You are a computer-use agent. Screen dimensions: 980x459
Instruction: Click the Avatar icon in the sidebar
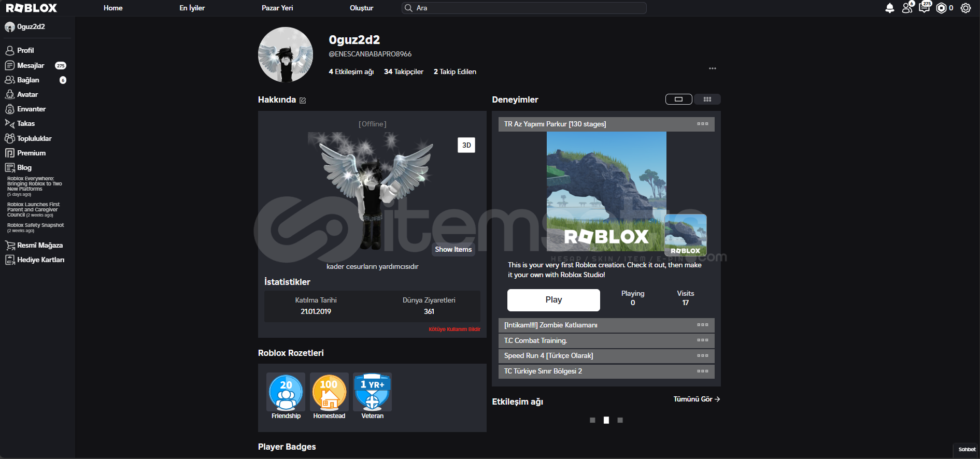[x=9, y=94]
